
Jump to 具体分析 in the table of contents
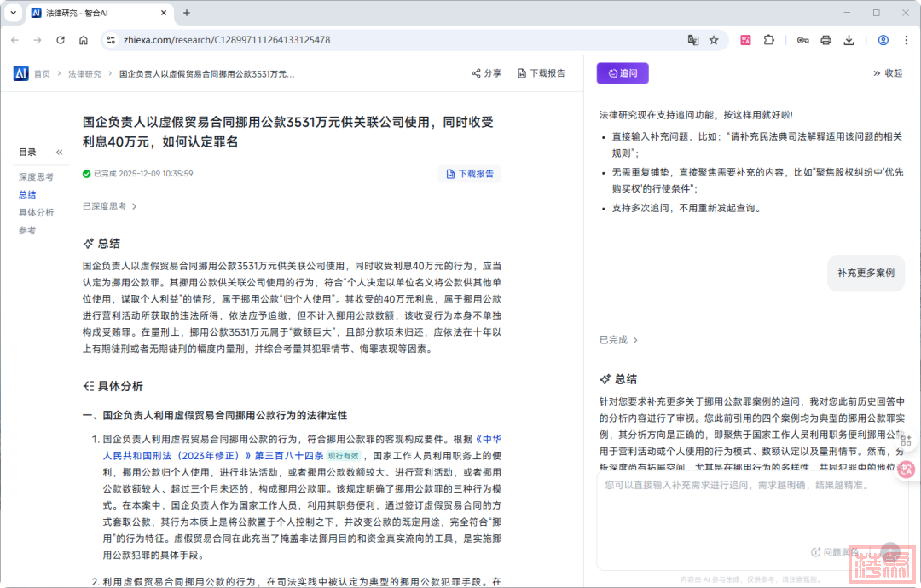point(36,212)
